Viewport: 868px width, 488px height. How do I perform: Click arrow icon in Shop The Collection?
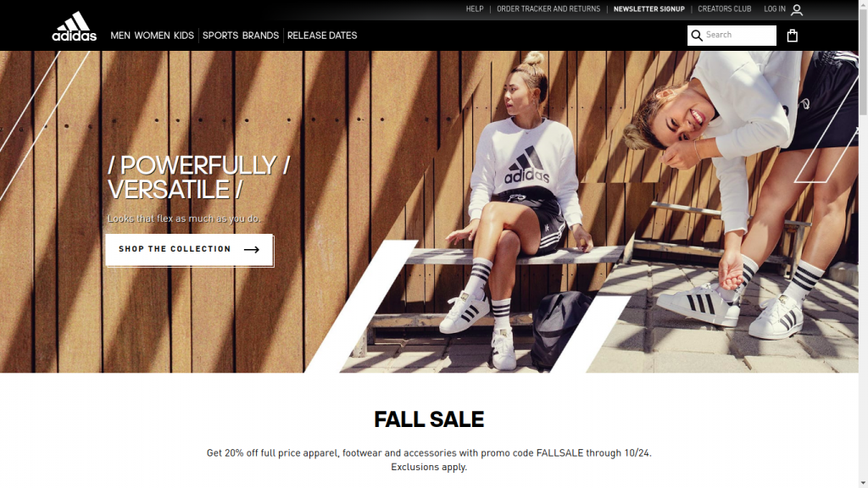coord(252,250)
